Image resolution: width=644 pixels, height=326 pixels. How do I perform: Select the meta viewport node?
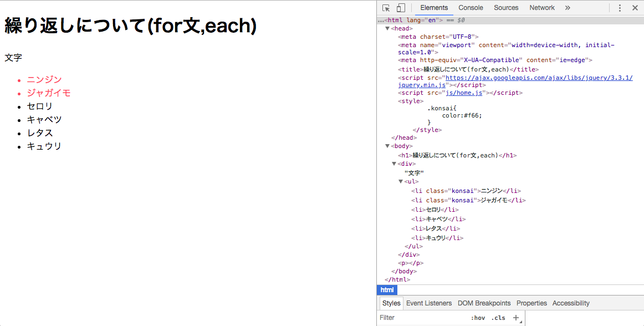pos(506,48)
